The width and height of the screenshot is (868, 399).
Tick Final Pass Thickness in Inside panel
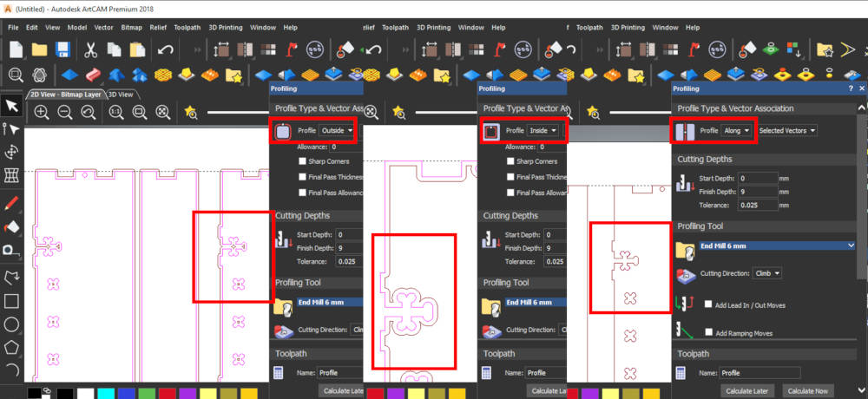[510, 177]
